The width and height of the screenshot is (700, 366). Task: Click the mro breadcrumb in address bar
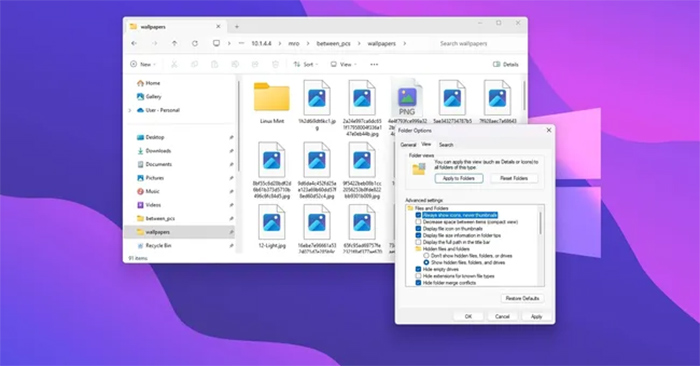(x=294, y=44)
